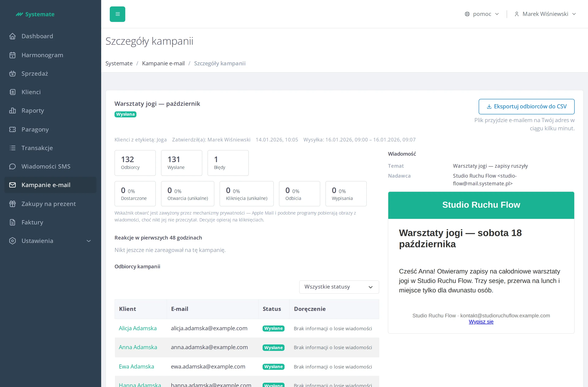The image size is (588, 387).
Task: Open the pomoc dropdown menu
Action: [482, 14]
